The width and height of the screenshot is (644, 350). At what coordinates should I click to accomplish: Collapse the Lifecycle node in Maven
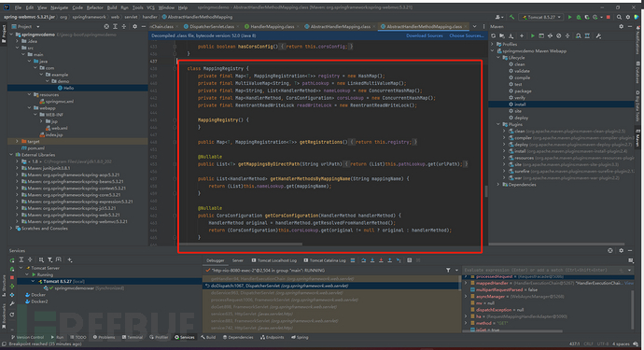498,58
